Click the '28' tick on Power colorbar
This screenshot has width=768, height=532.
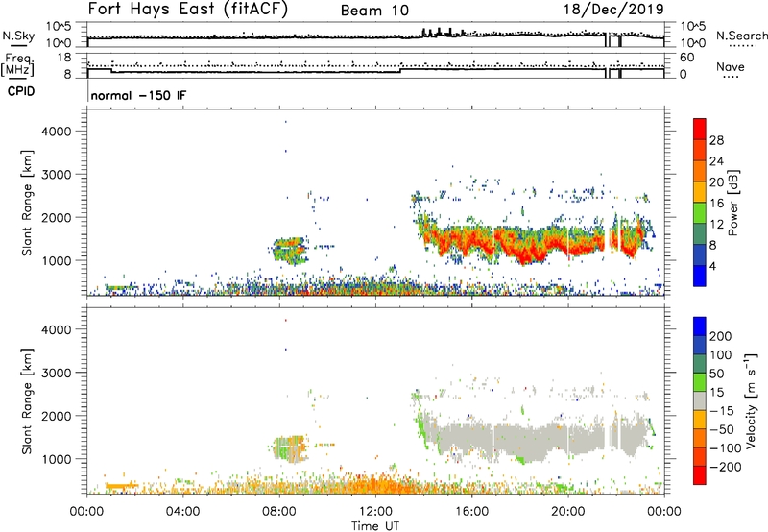716,140
